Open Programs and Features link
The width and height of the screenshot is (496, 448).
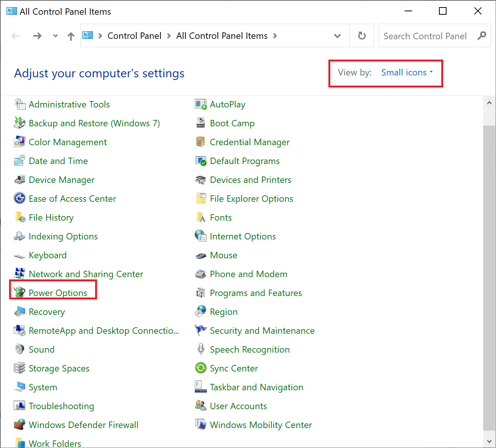point(256,293)
